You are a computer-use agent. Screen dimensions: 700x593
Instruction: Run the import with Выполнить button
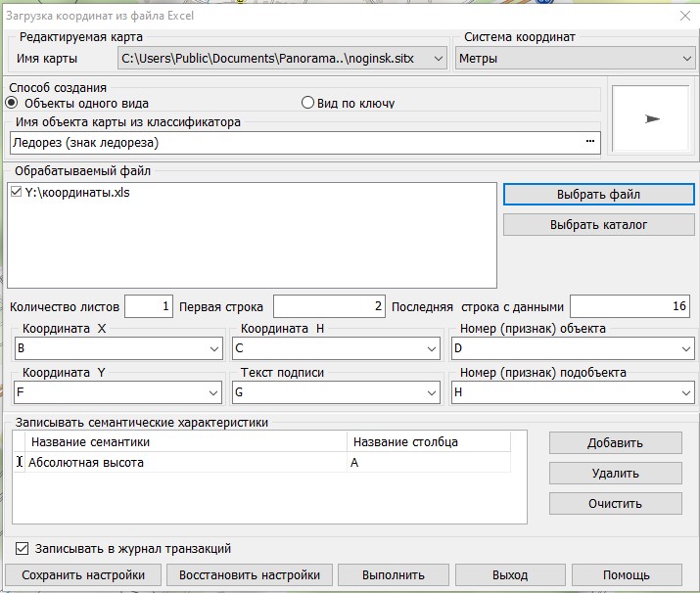pos(393,574)
